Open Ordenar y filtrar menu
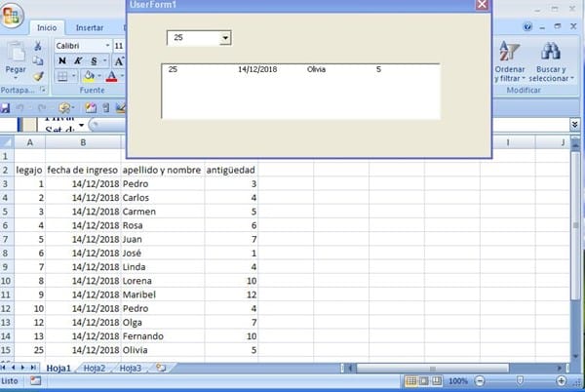Image resolution: width=585 pixels, height=392 pixels. coord(510,61)
